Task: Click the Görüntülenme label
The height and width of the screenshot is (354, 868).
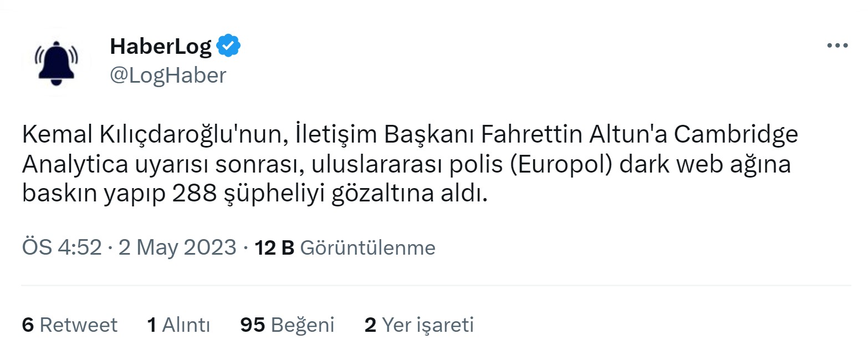Action: coord(367,247)
